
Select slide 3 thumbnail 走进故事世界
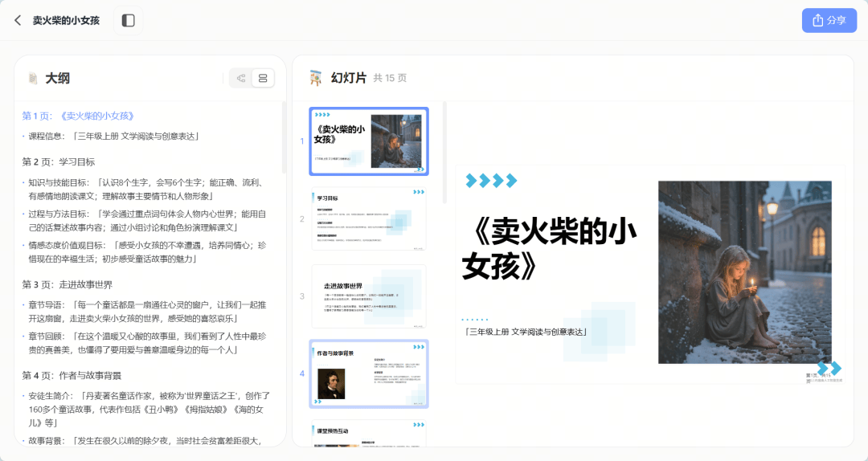pos(369,296)
